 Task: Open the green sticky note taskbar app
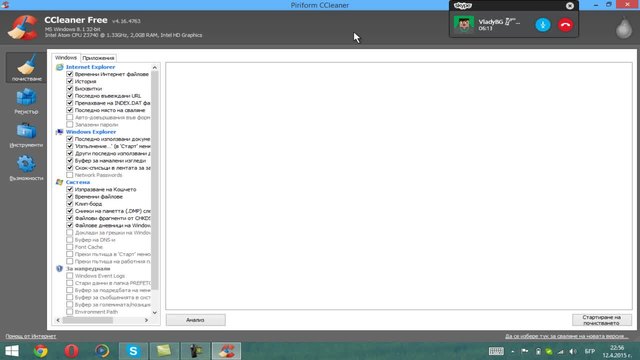164,351
